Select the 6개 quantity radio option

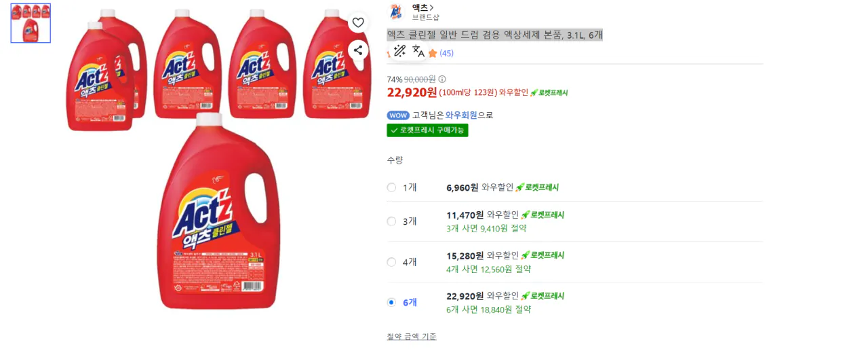[391, 302]
